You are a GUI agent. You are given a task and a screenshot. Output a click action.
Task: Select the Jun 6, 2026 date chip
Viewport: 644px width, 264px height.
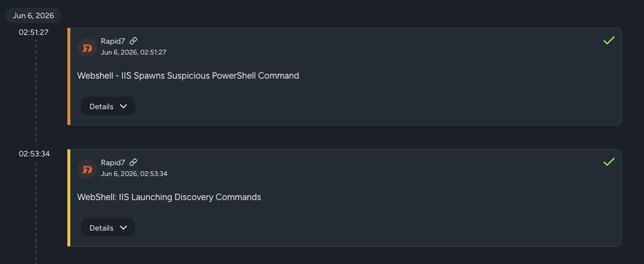[33, 16]
